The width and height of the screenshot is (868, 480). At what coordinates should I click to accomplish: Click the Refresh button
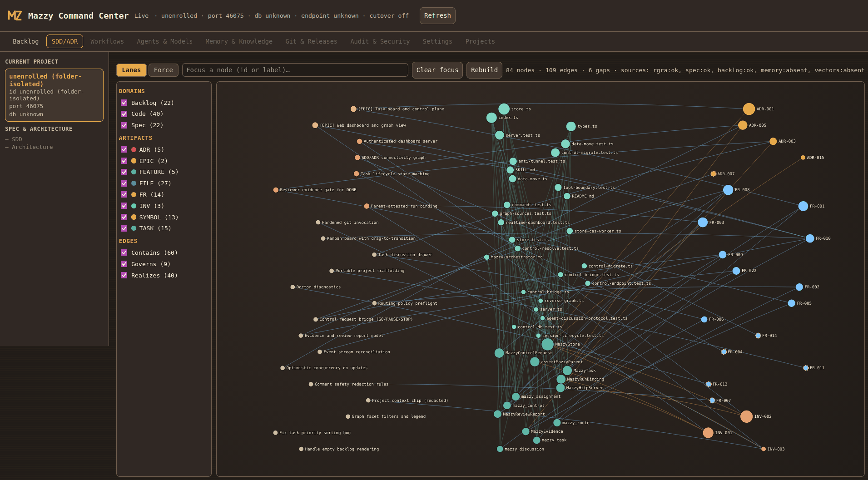click(437, 15)
